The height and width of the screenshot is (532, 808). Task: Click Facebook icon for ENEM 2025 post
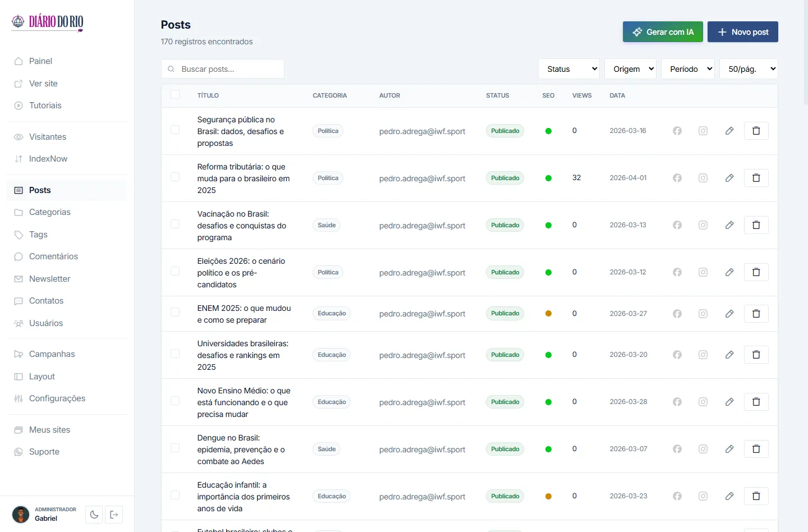point(677,314)
